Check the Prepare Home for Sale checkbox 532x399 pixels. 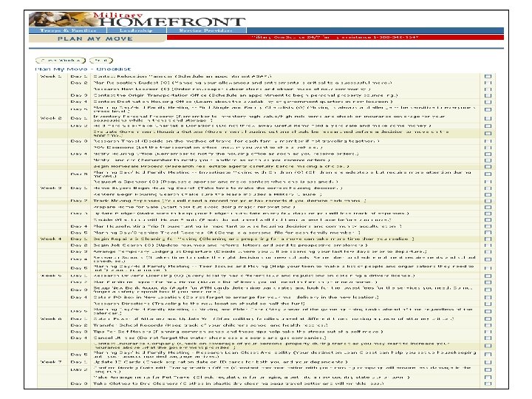[x=488, y=207]
